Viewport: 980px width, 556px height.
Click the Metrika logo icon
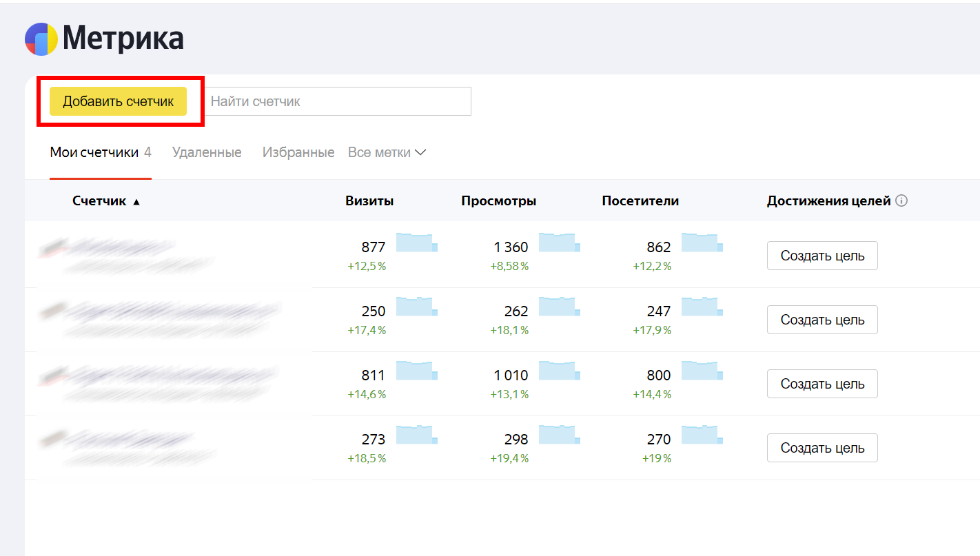click(41, 39)
